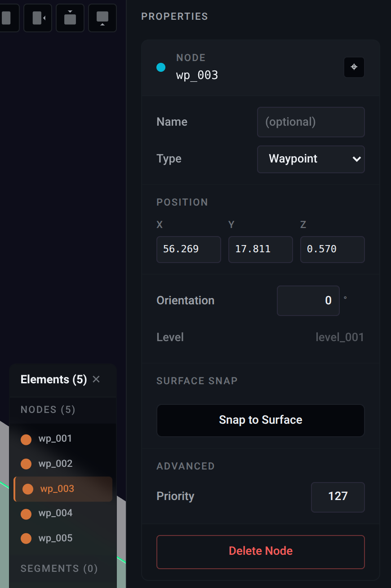Click the Snap to Surface button
This screenshot has height=588, width=391.
click(261, 420)
